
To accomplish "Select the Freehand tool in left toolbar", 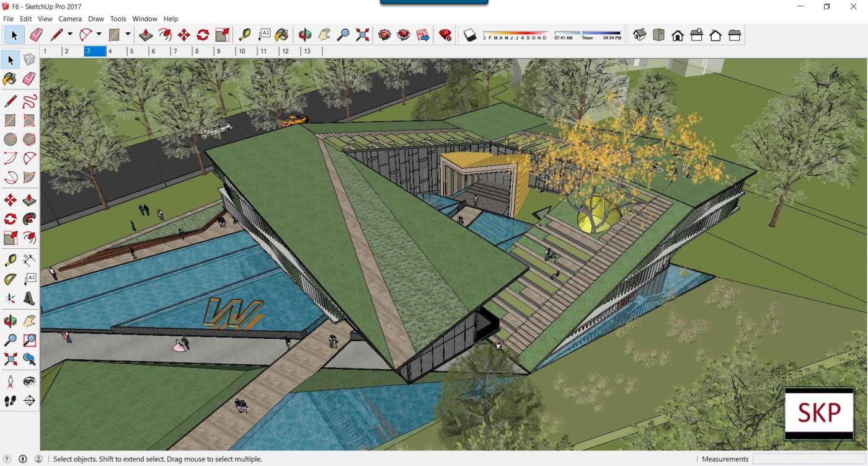I will (x=29, y=101).
